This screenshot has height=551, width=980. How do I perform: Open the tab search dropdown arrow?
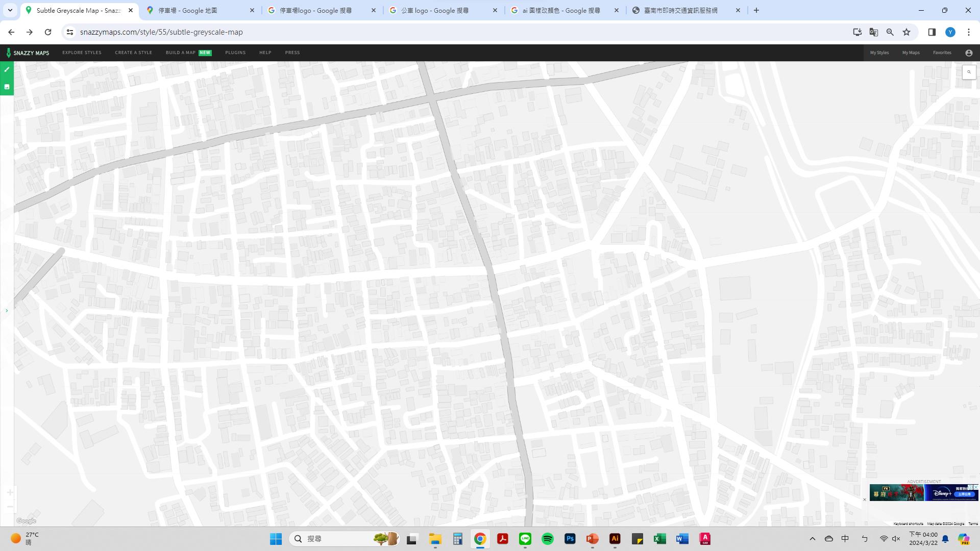[10, 10]
